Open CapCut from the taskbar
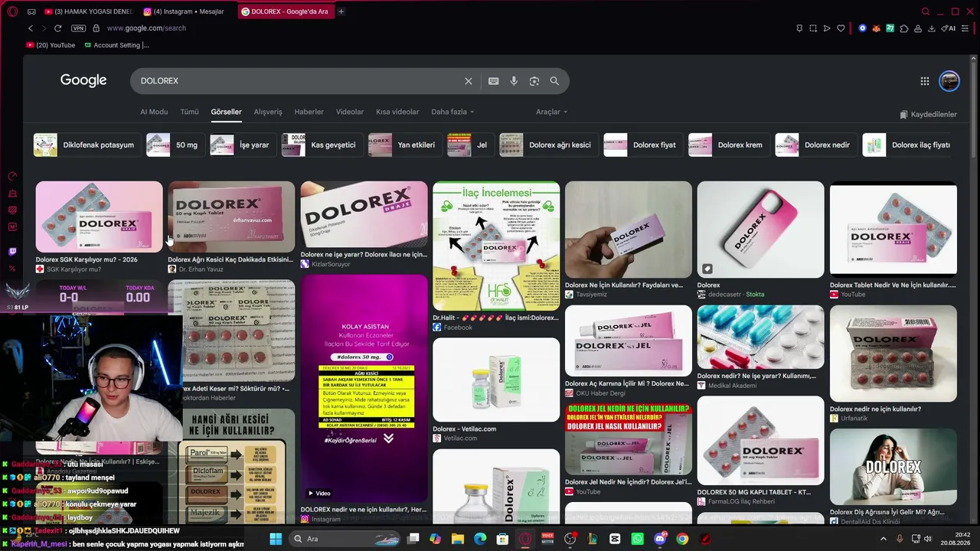 615,539
